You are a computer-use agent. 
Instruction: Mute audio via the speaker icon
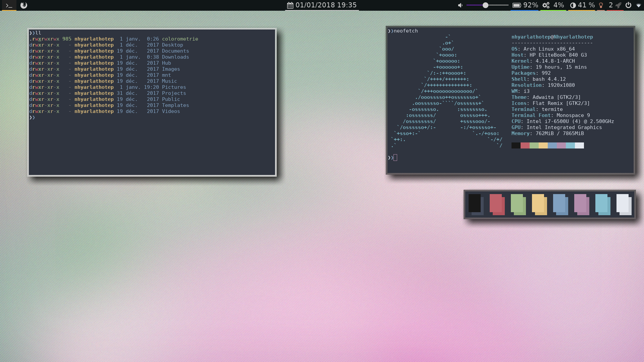(460, 5)
